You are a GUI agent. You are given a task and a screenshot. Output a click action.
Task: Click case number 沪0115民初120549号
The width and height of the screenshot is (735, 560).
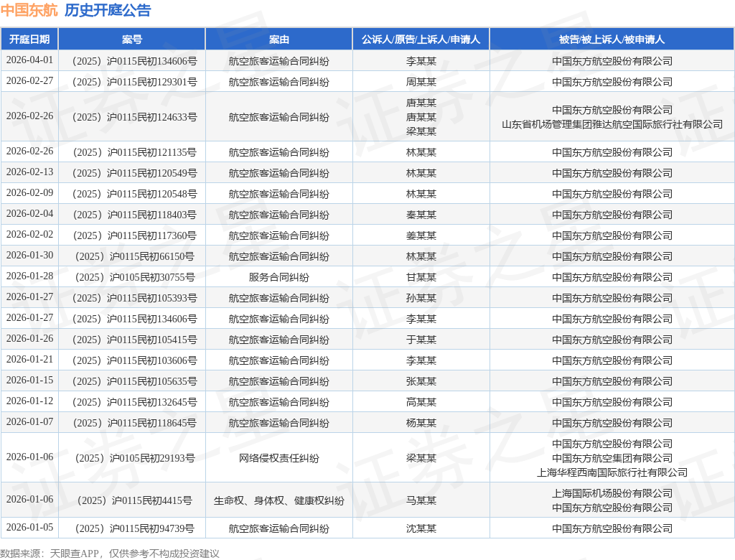tap(134, 174)
